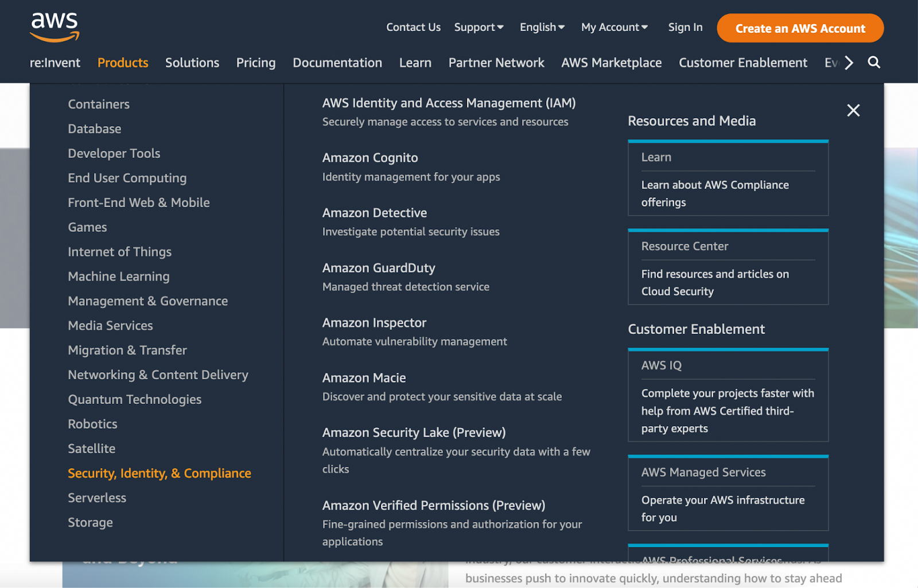
Task: Open the Solutions nav item
Action: 192,63
